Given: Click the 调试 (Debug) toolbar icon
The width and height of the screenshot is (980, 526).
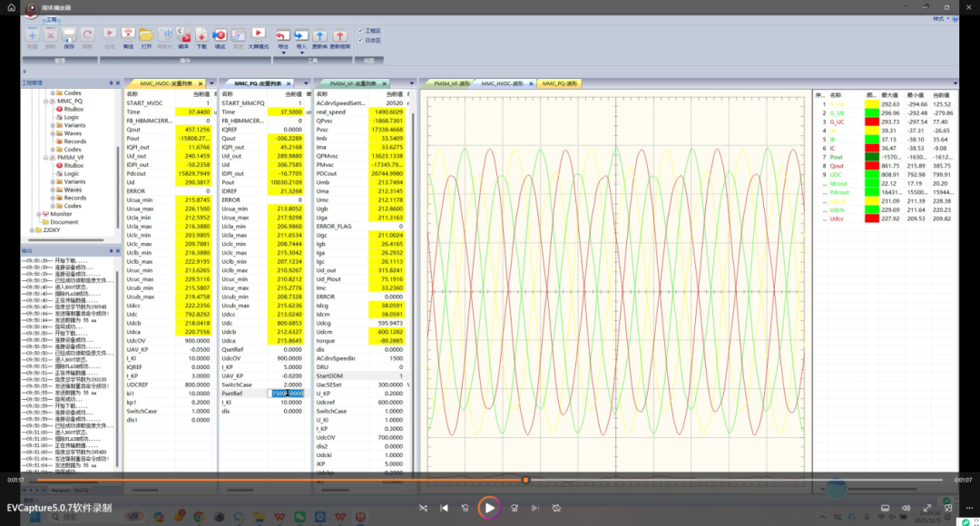Looking at the screenshot, I should 220,35.
